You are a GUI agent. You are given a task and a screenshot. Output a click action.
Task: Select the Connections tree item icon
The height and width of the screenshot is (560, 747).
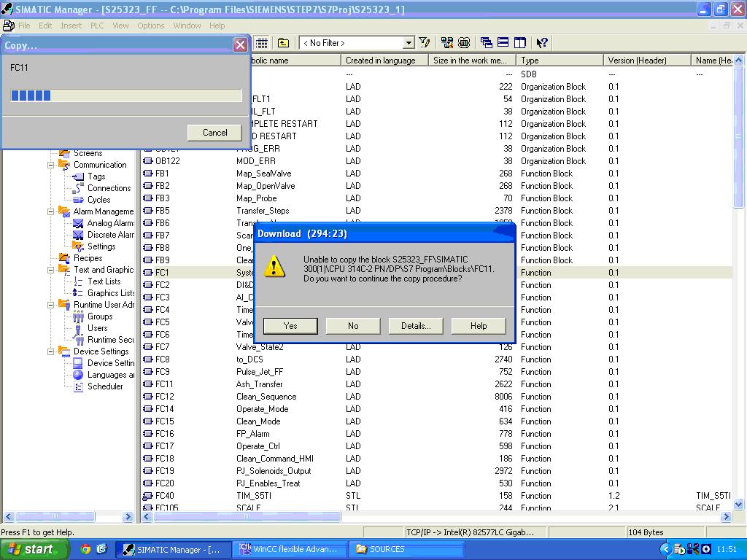78,188
